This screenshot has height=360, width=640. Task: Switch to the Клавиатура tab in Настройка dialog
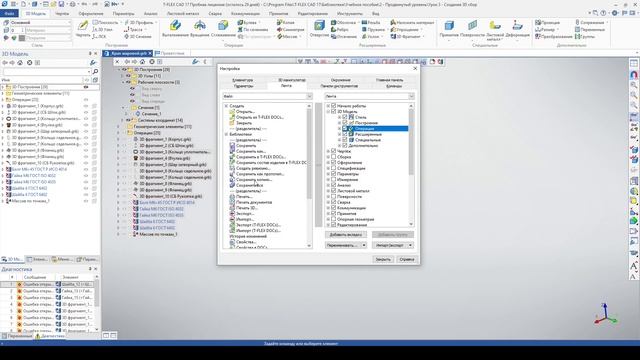click(x=242, y=80)
